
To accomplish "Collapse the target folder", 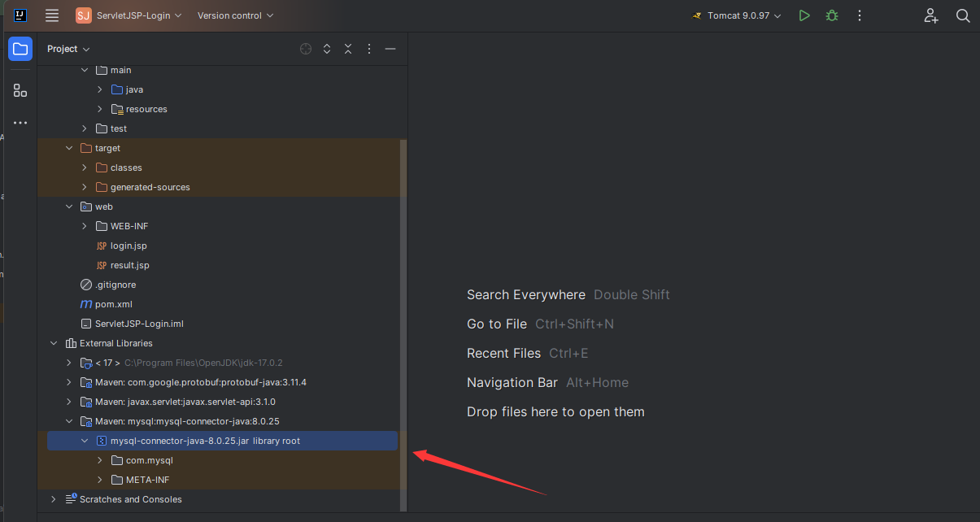I will [69, 148].
